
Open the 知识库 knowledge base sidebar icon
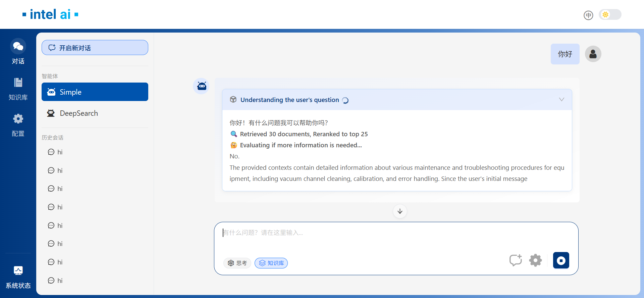coord(18,88)
